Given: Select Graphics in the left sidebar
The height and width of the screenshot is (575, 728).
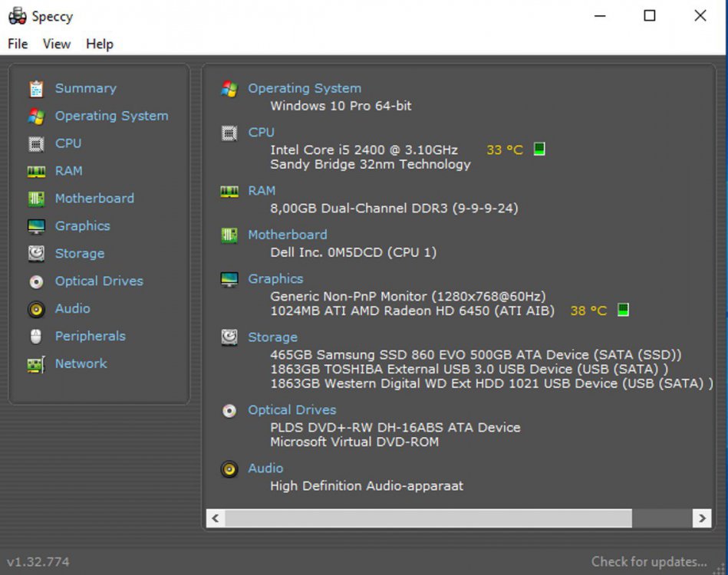Looking at the screenshot, I should point(82,226).
